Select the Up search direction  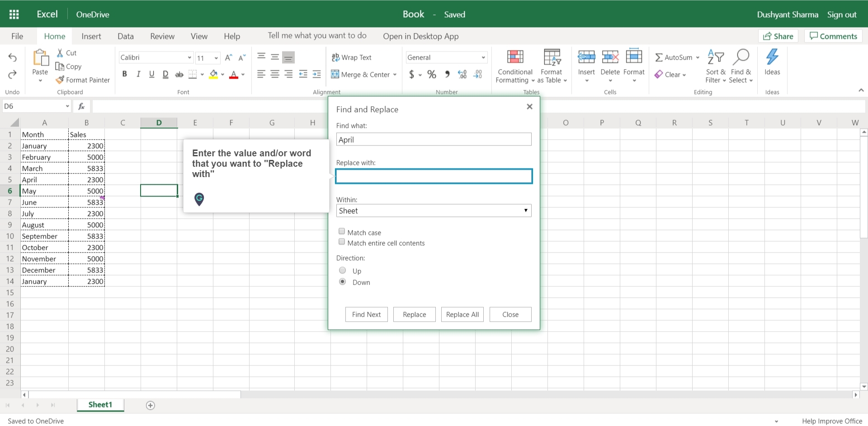click(342, 270)
